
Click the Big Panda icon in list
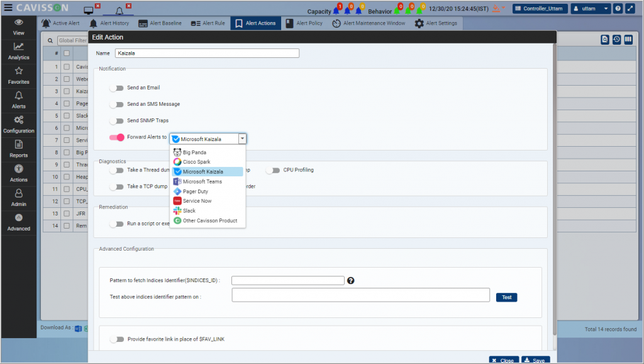click(x=177, y=152)
